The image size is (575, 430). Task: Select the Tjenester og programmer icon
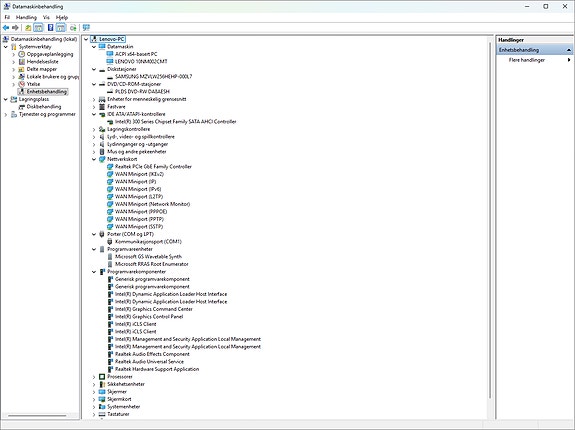coord(14,114)
